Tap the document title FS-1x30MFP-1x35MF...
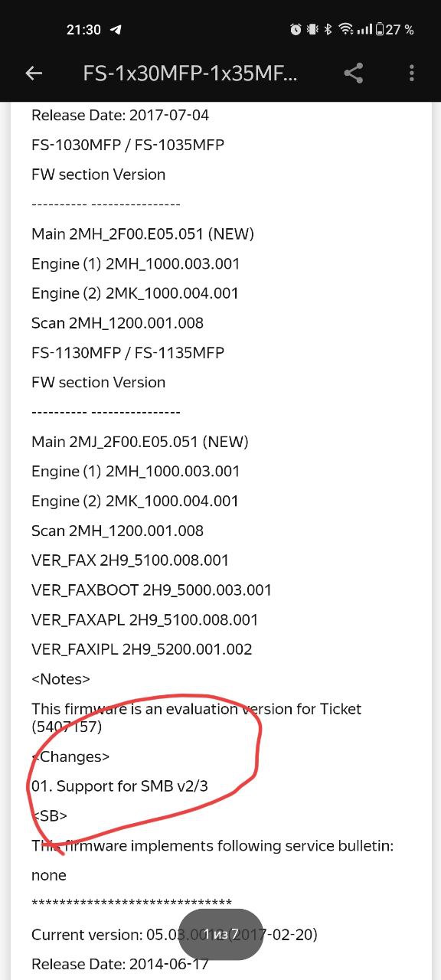This screenshot has height=980, width=441. pos(190,73)
